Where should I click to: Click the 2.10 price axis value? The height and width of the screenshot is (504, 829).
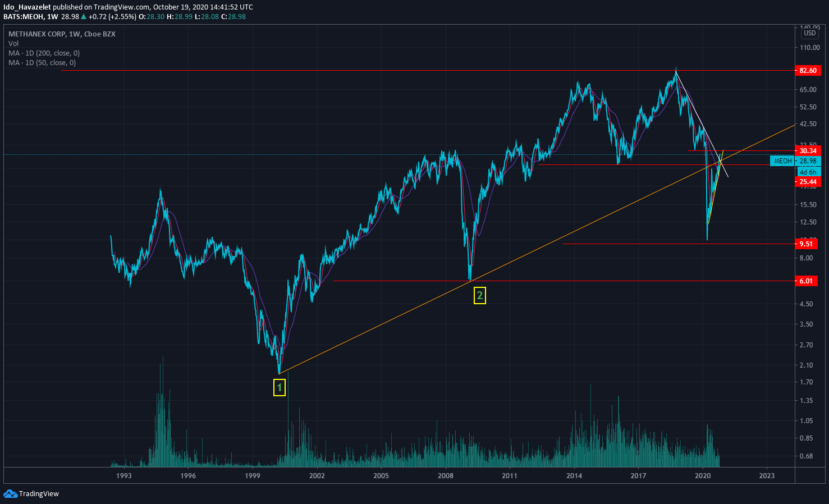806,365
